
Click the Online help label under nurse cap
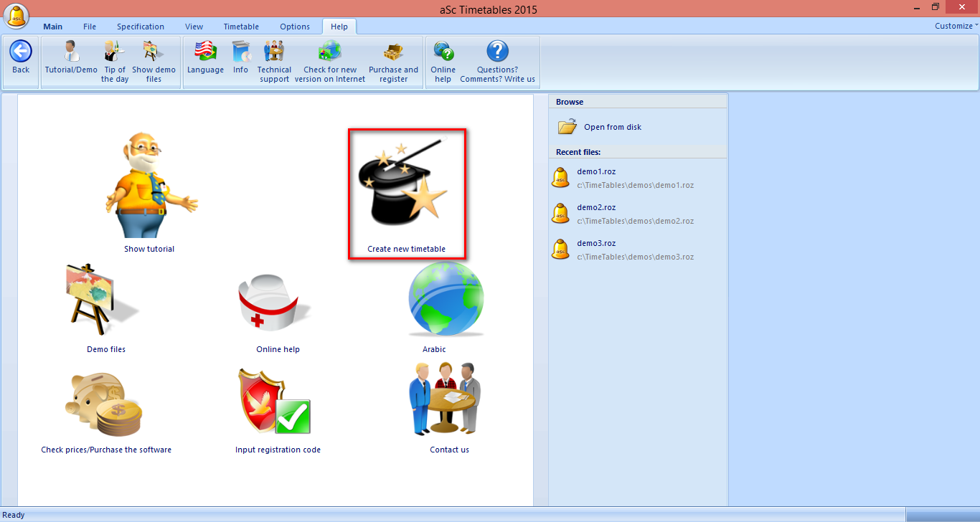(278, 349)
